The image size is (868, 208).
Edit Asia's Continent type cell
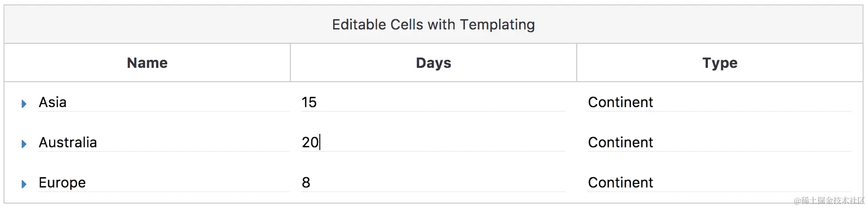tap(719, 102)
